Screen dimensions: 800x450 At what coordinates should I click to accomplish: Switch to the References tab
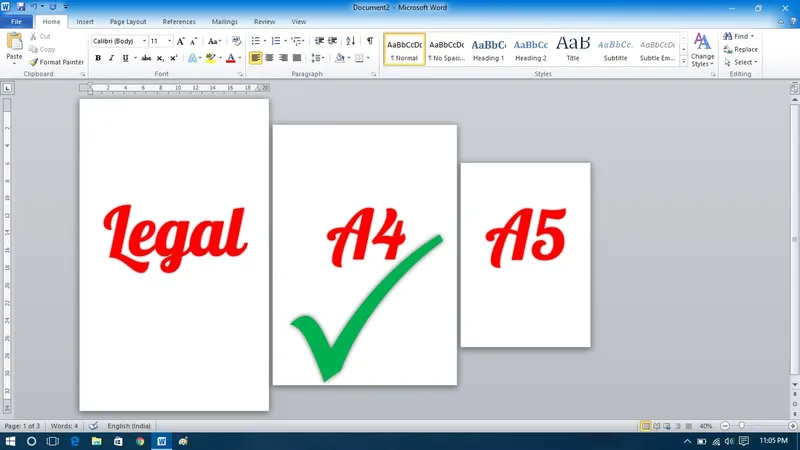179,21
